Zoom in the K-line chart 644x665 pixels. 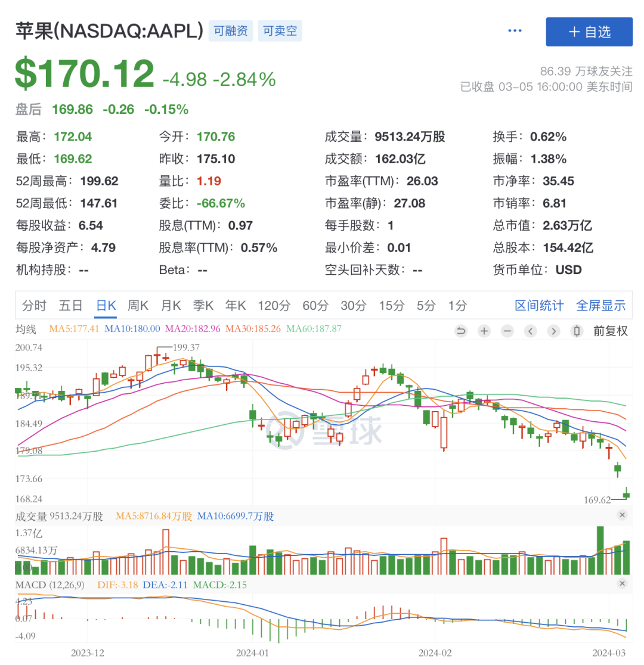pyautogui.click(x=484, y=331)
